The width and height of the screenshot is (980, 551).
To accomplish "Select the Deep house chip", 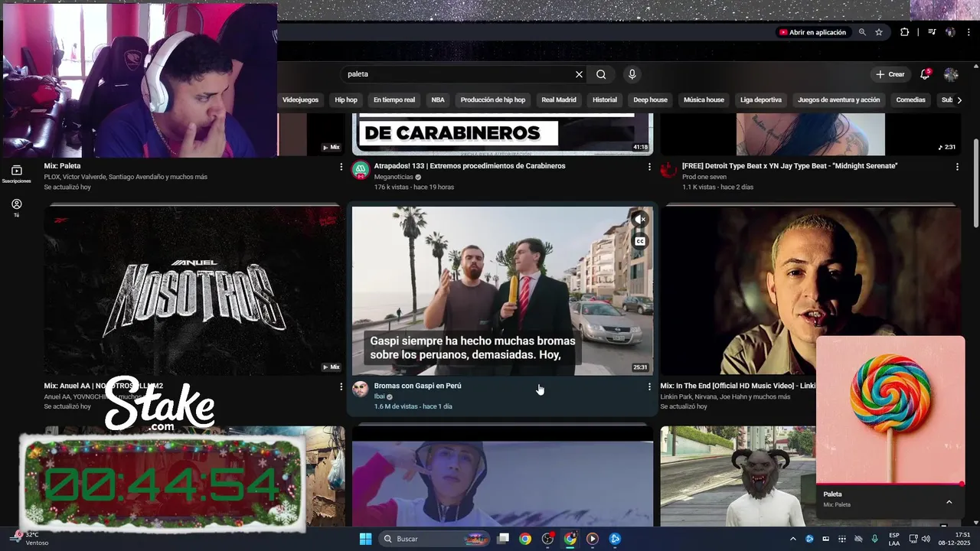I will 650,99.
